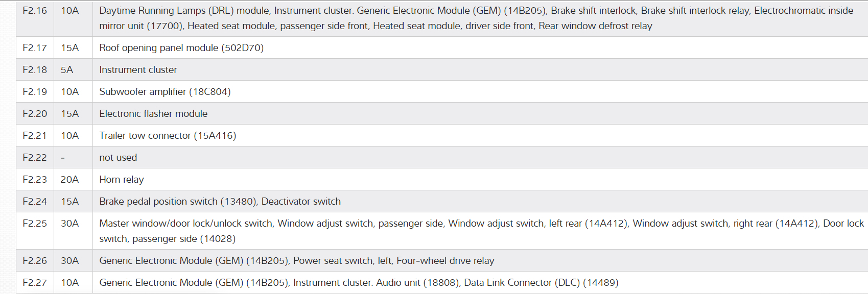
Task: Click the F2.19 fuse label
Action: click(x=35, y=92)
